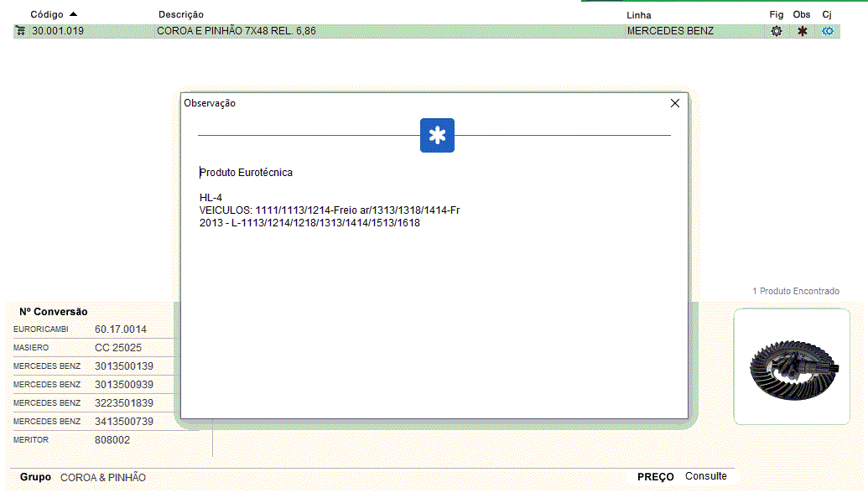Image resolution: width=868 pixels, height=498 pixels.
Task: Sort by Código using the arrow
Action: [x=74, y=14]
